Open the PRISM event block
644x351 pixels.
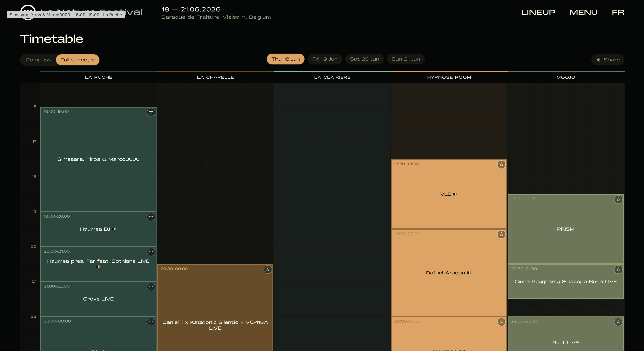[566, 229]
